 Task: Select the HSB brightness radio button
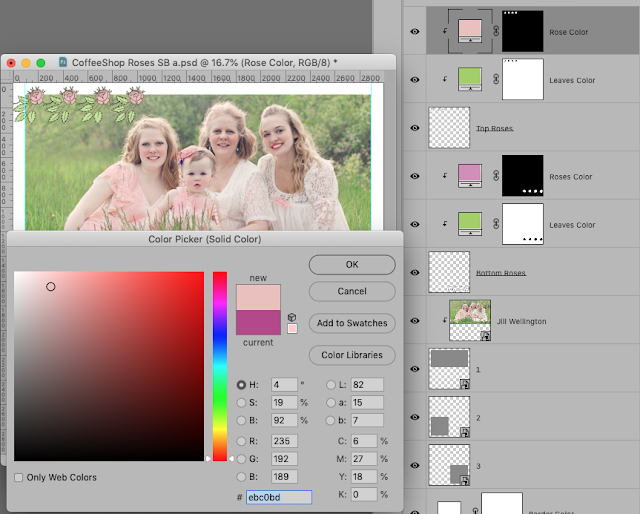click(241, 420)
